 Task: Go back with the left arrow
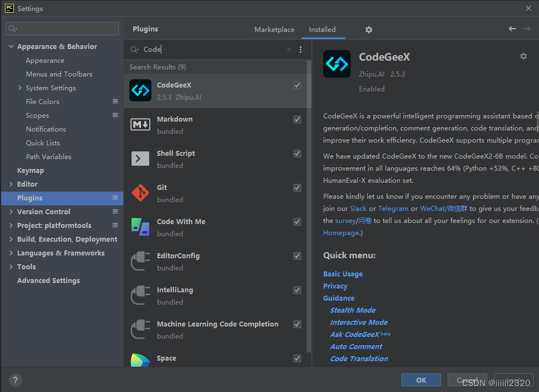click(512, 29)
